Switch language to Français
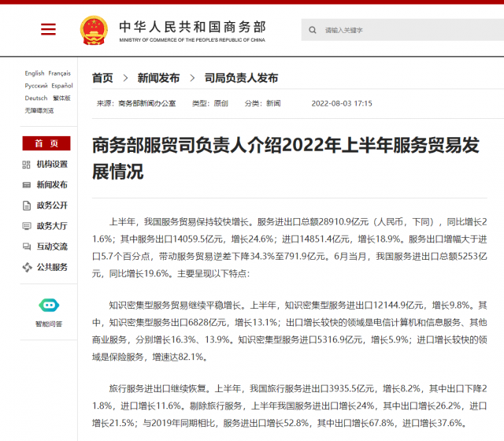Image resolution: width=504 pixels, height=441 pixels. 60,73
